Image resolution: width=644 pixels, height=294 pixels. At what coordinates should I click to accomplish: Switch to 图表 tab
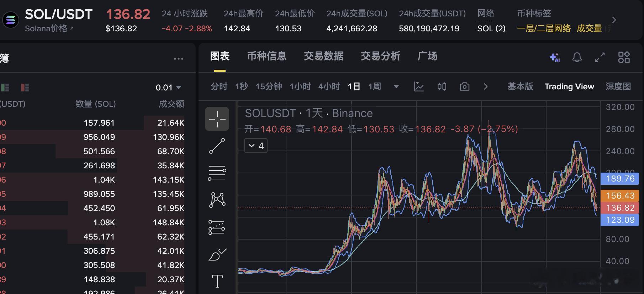220,56
